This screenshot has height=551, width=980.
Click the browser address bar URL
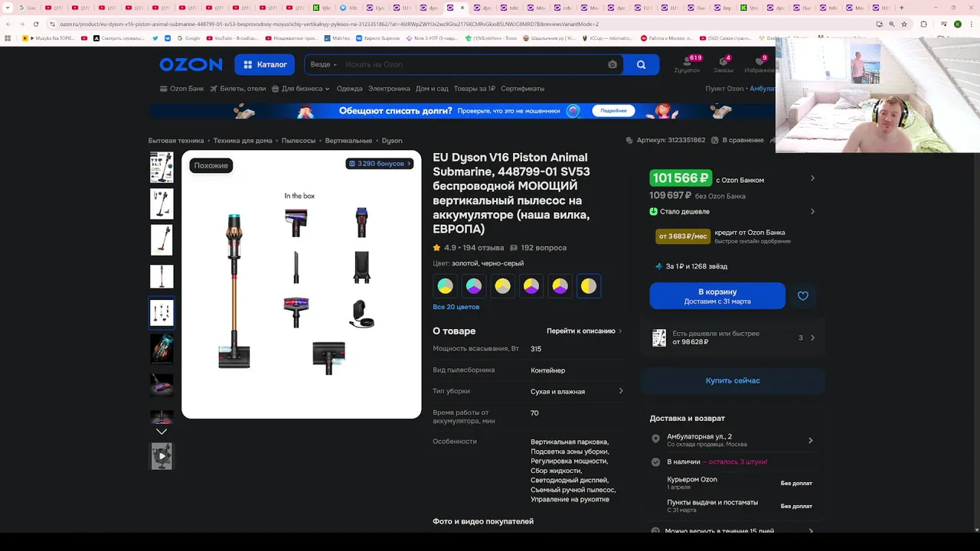pyautogui.click(x=329, y=24)
